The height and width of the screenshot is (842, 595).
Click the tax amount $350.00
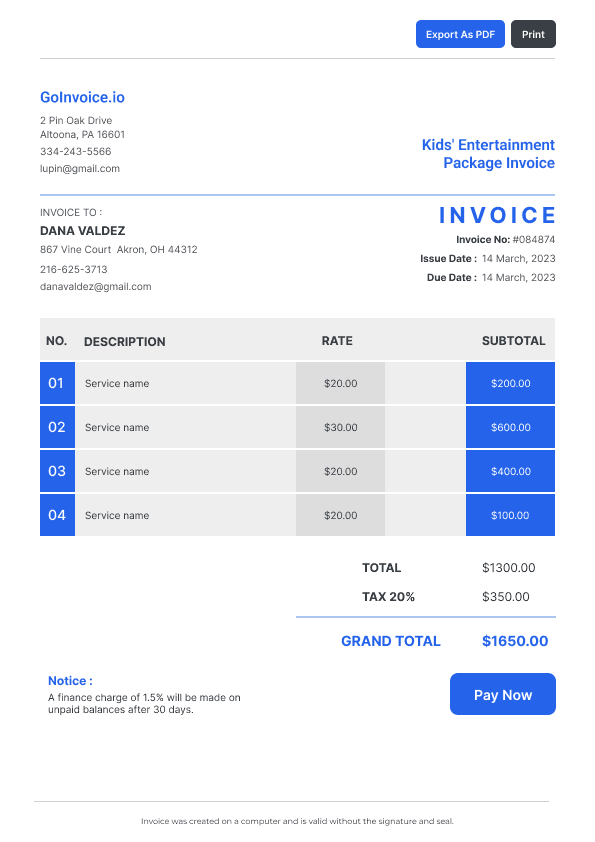(505, 597)
